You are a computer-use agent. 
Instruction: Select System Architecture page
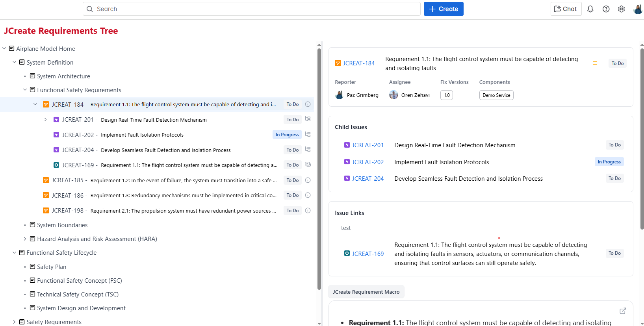click(x=63, y=76)
